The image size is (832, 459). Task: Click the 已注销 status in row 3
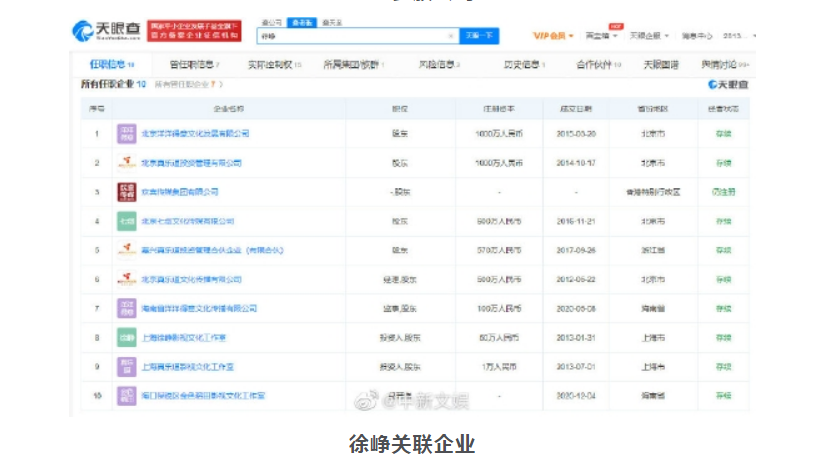[723, 192]
